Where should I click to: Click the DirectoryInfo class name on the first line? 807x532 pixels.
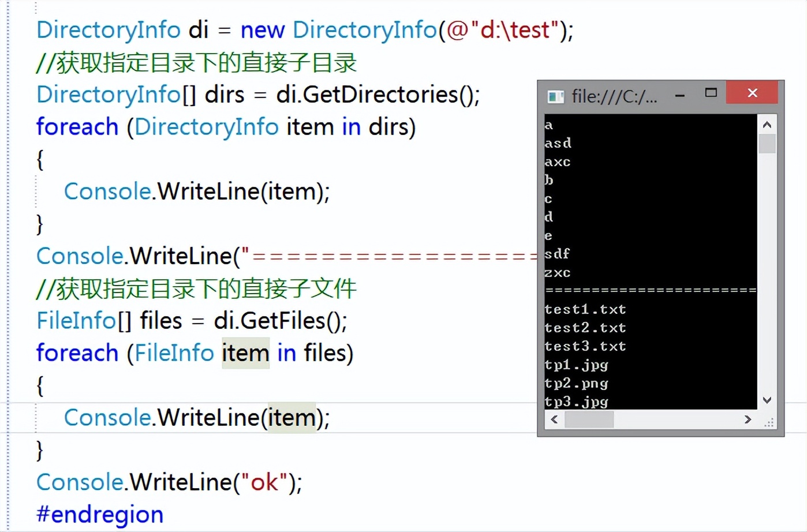coord(108,29)
